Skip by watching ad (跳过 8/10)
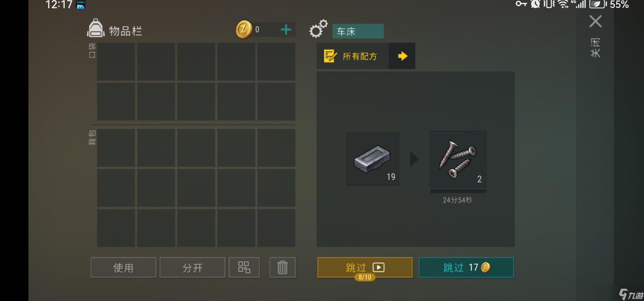The image size is (644, 301). tap(365, 268)
